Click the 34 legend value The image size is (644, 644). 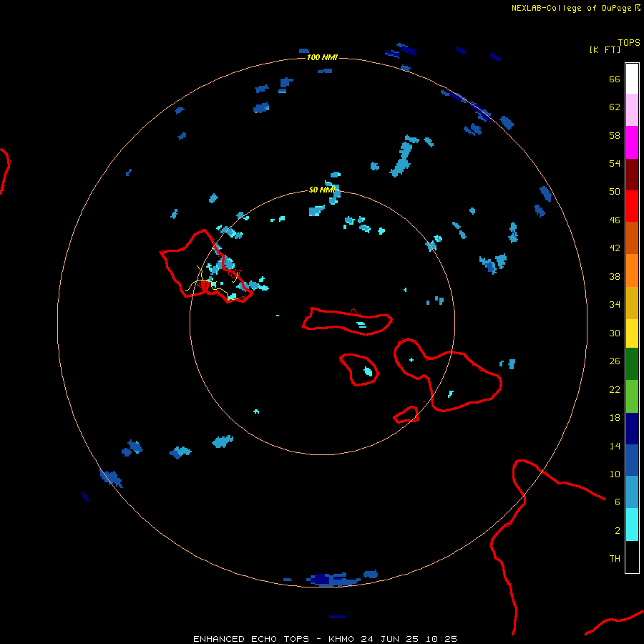[615, 305]
